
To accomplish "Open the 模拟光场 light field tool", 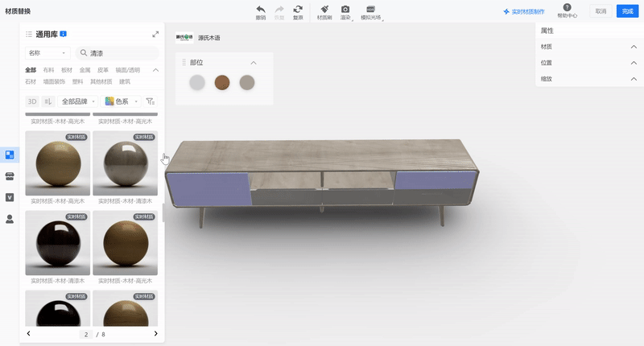I will click(370, 9).
